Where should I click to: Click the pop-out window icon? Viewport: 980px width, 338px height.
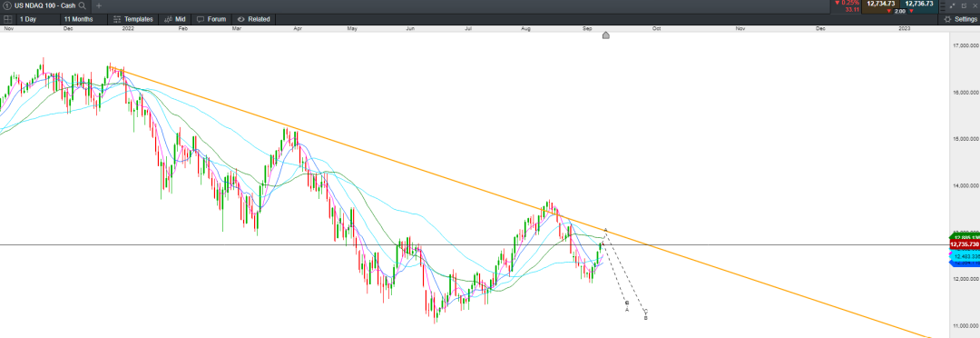pyautogui.click(x=964, y=5)
